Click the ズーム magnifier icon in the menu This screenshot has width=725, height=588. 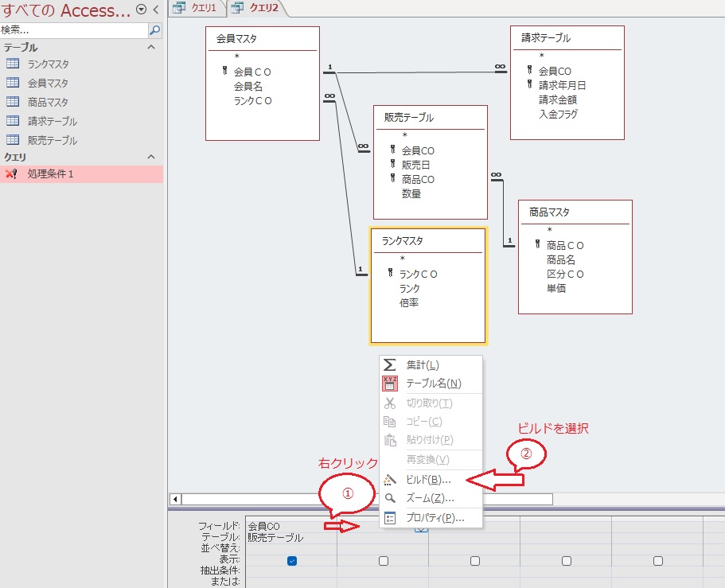tap(389, 498)
